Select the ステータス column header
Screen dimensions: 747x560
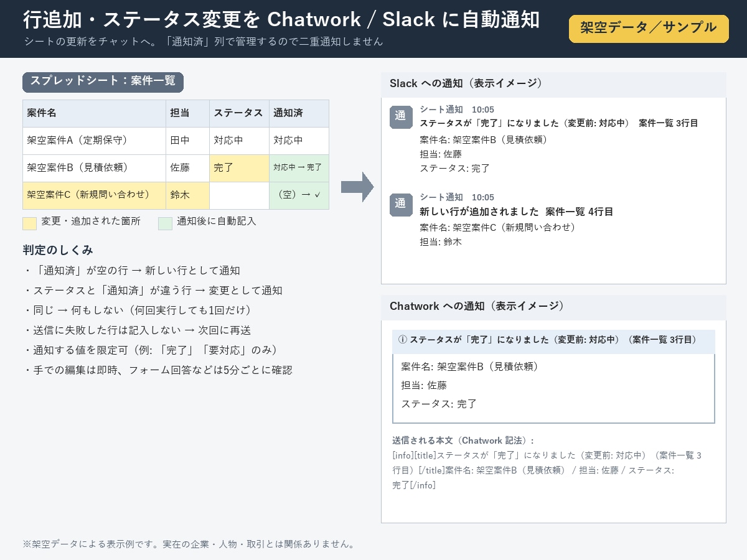[x=239, y=113]
